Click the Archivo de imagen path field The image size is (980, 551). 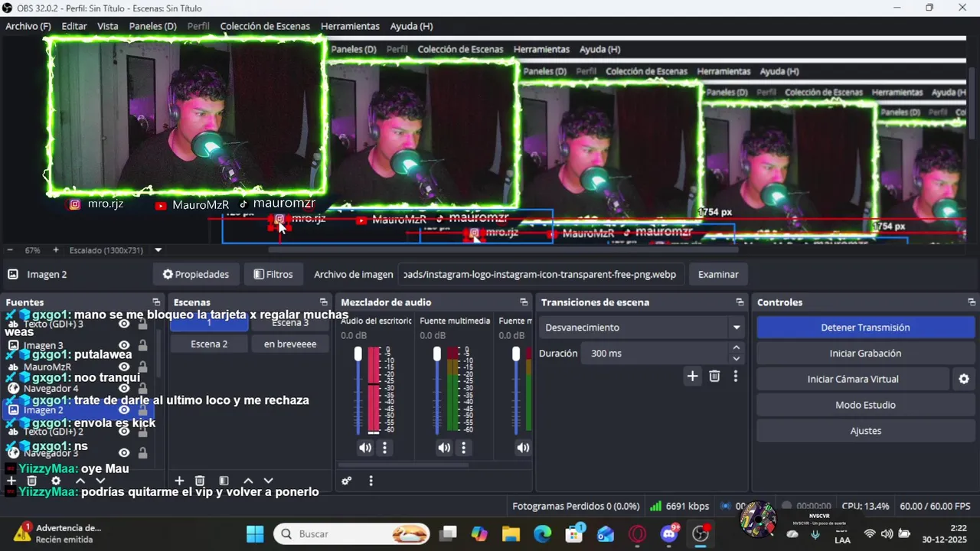pos(541,274)
